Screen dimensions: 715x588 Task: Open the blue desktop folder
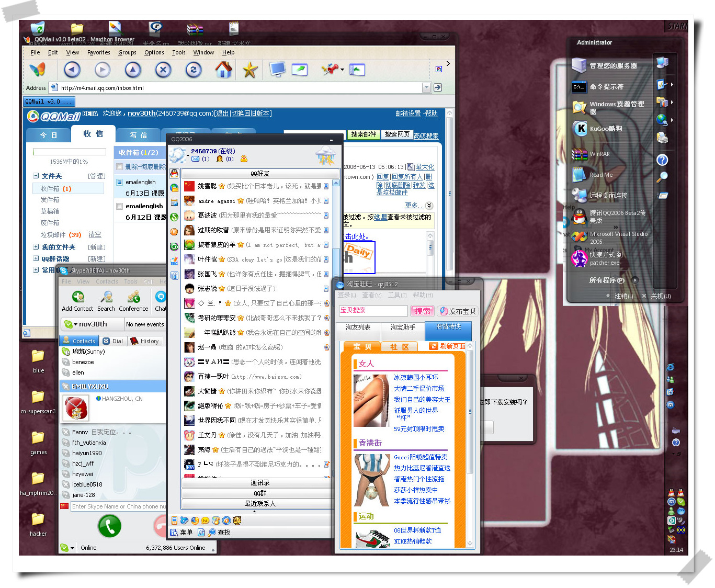pyautogui.click(x=38, y=361)
